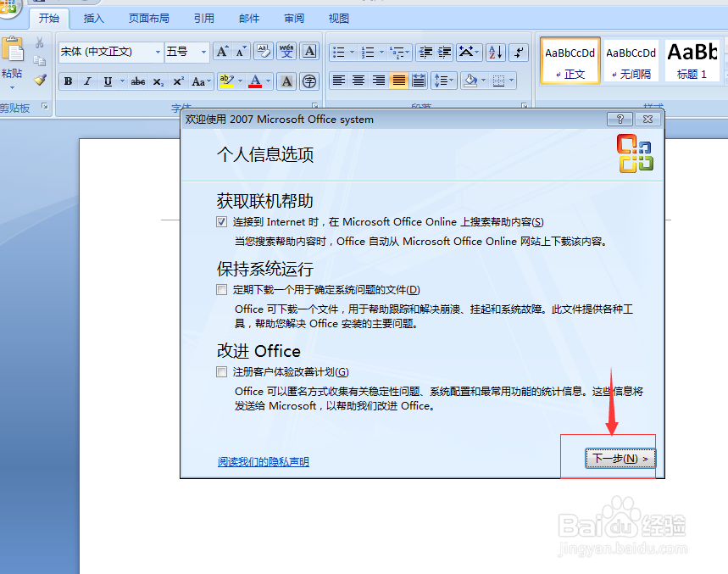Center align the text
728x574 pixels.
[358, 81]
